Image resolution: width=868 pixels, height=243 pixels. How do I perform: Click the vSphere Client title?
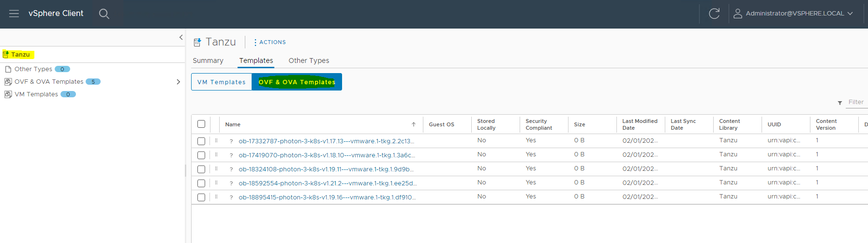coord(56,14)
